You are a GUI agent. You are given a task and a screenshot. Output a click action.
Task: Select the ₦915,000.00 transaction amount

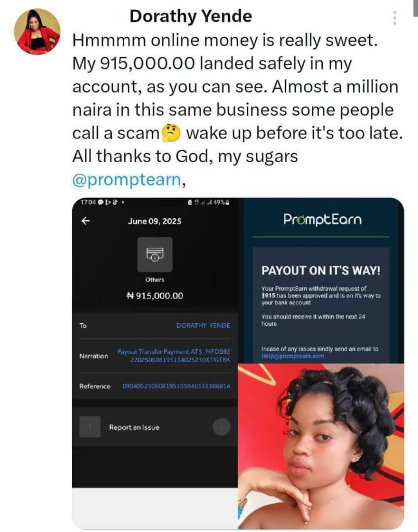[154, 296]
